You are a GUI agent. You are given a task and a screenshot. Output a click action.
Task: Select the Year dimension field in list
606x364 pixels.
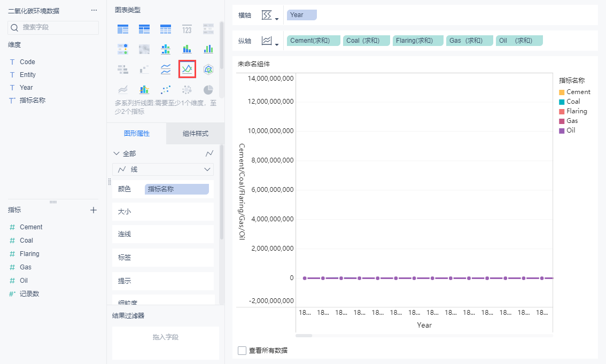26,87
